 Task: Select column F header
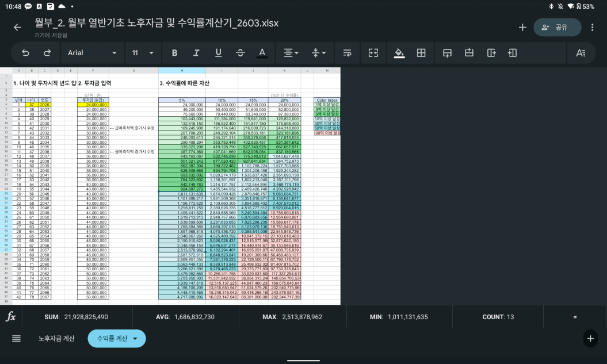point(93,70)
